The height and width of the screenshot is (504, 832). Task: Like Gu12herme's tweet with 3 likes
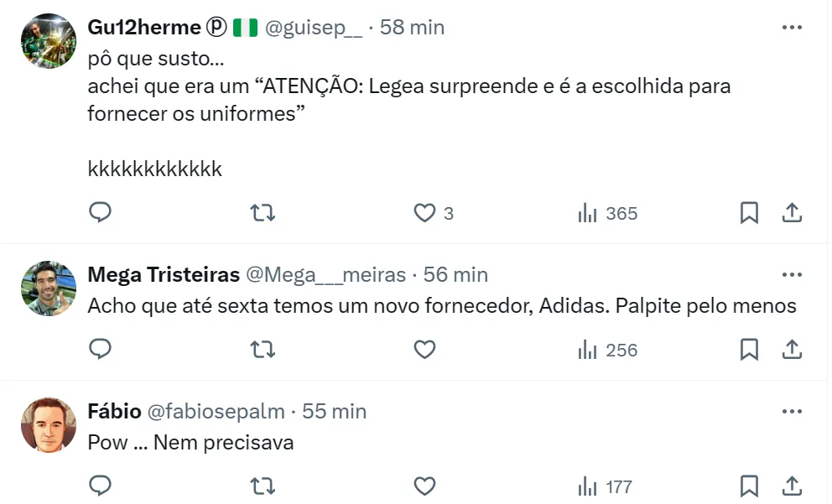coord(425,213)
